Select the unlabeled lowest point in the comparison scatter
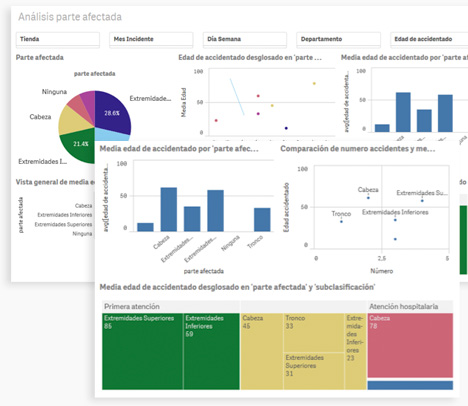Viewport: 468px width, 406px height. click(x=395, y=239)
